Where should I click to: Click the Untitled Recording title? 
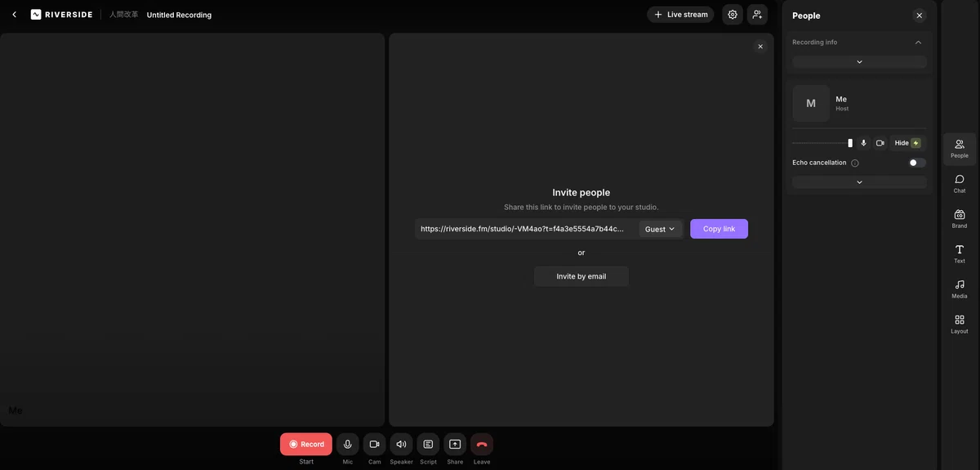(179, 15)
